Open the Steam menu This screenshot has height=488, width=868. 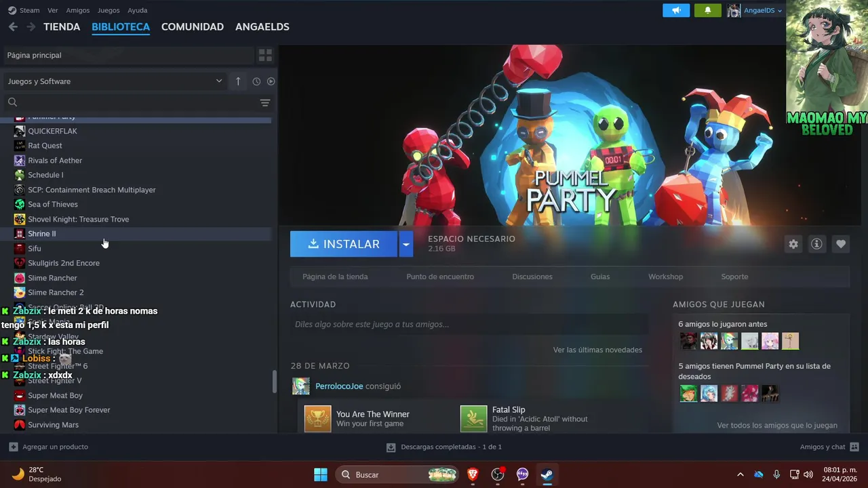(x=30, y=10)
